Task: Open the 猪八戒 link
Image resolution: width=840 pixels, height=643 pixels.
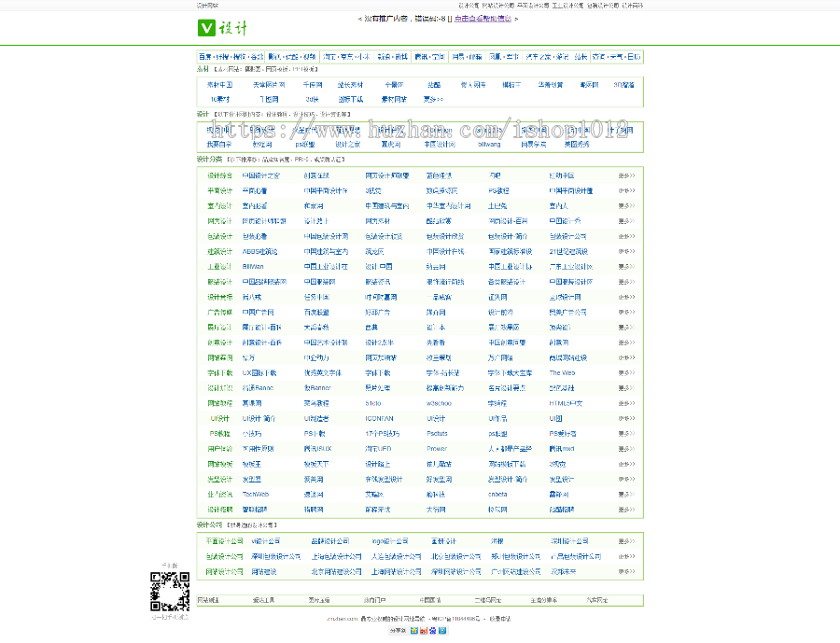Action: pyautogui.click(x=252, y=297)
